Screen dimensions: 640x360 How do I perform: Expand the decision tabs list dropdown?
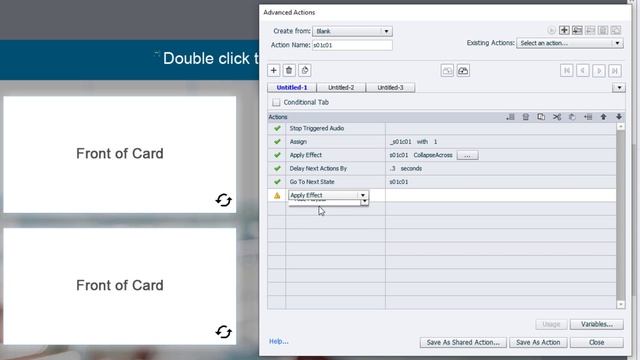pyautogui.click(x=619, y=87)
